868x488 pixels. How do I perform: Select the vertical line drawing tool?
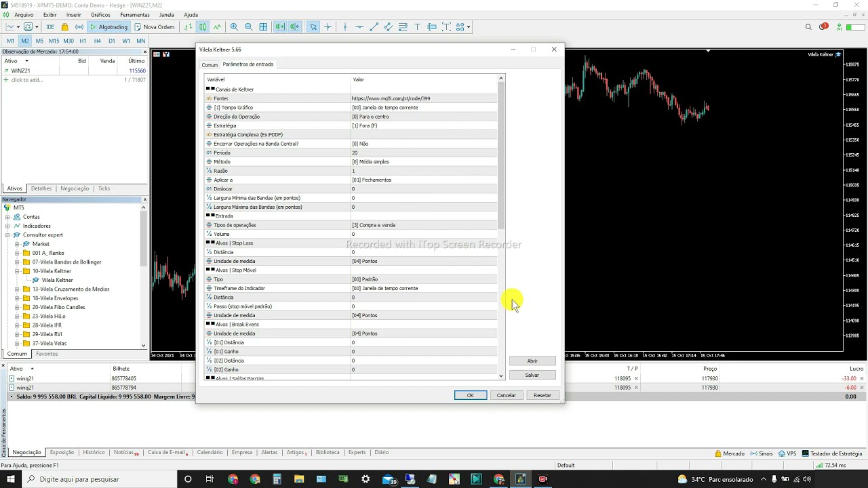pyautogui.click(x=345, y=27)
